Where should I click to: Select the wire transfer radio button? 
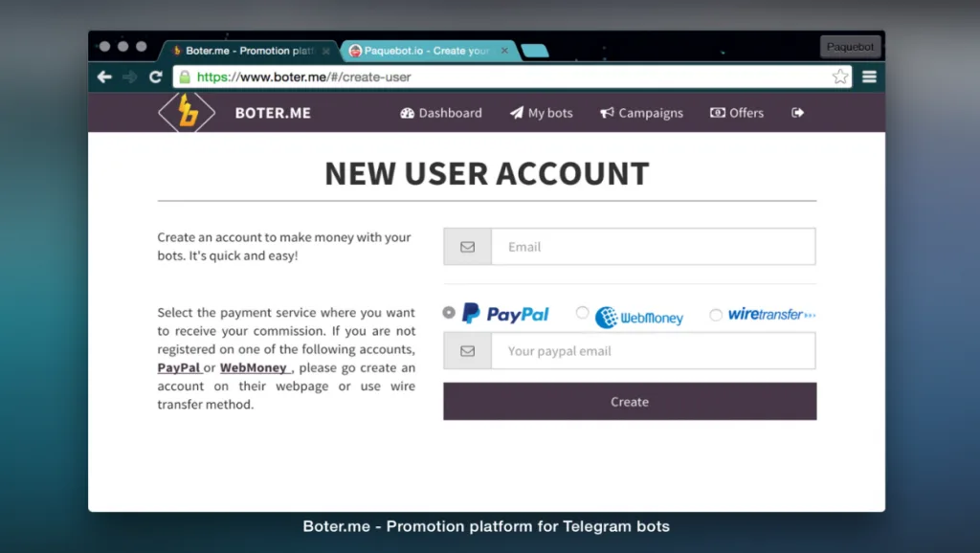(x=716, y=315)
